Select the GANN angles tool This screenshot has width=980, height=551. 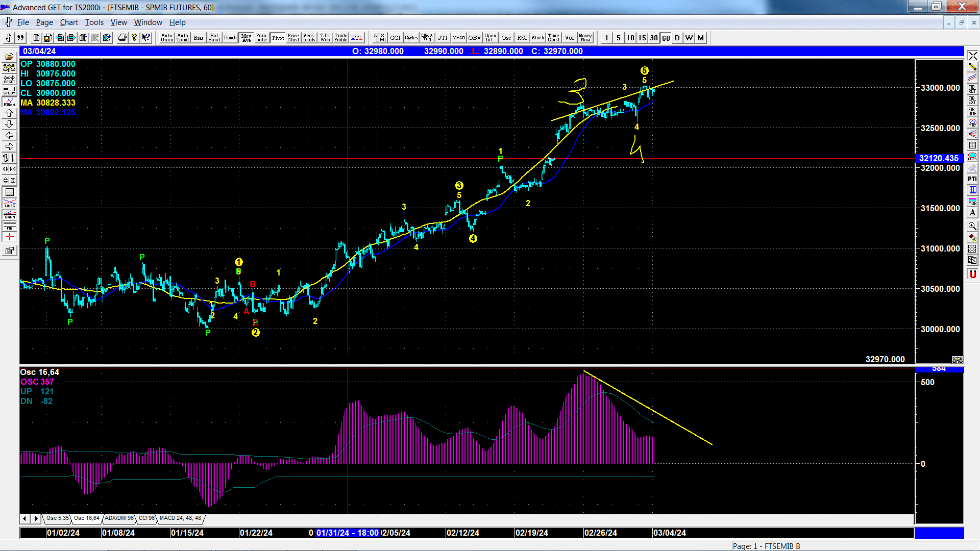tap(9, 214)
